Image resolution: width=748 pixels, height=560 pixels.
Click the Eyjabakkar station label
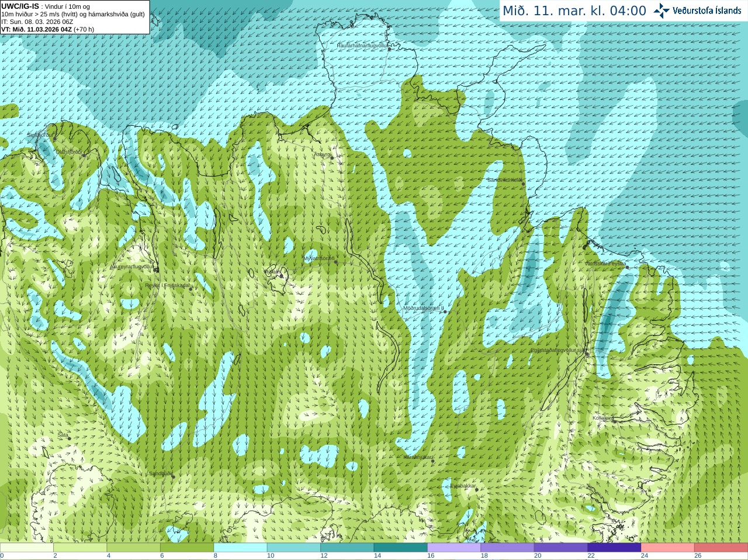click(463, 486)
